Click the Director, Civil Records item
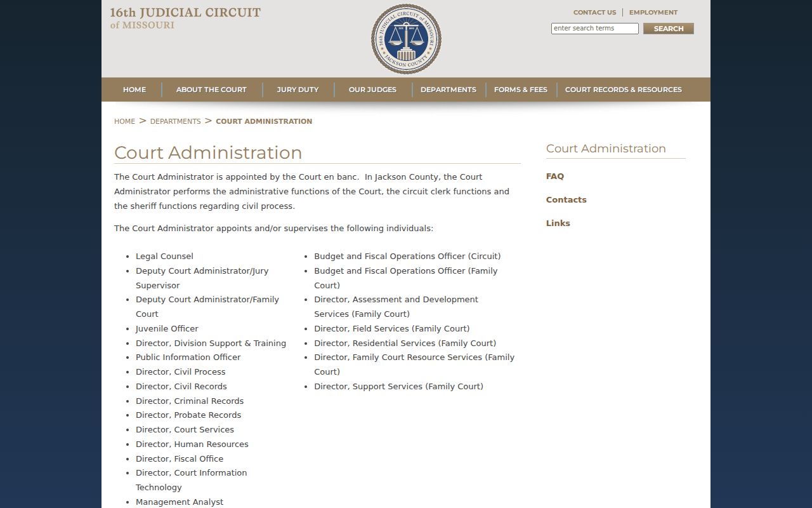 point(181,387)
